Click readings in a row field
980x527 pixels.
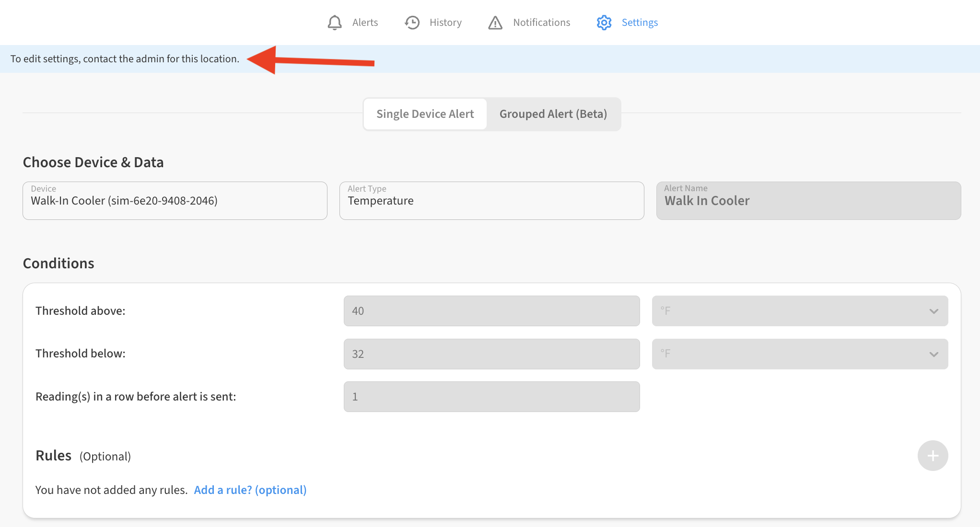(x=491, y=397)
